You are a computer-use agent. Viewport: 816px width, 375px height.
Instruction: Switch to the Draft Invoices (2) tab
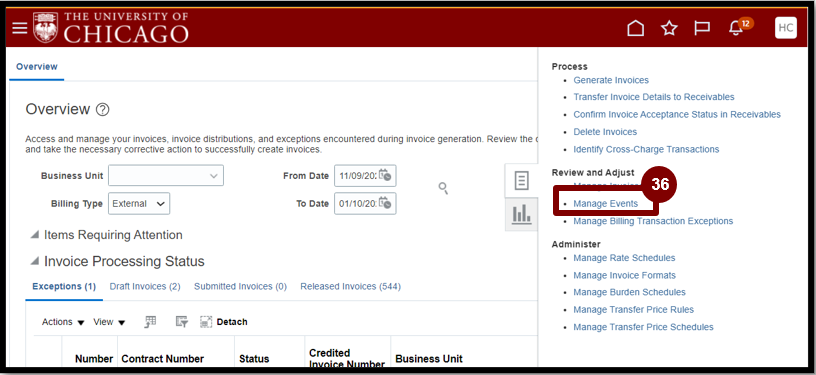coord(145,287)
